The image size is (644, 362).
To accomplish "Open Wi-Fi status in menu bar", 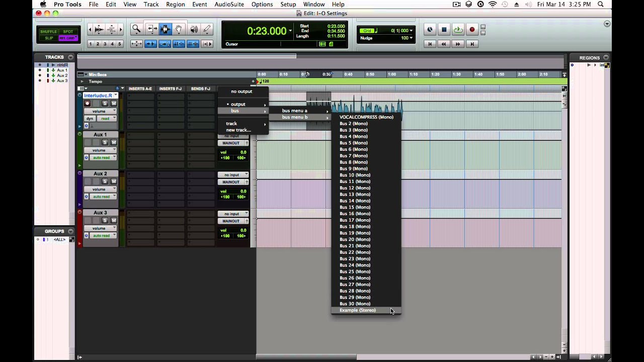I will 493,5.
